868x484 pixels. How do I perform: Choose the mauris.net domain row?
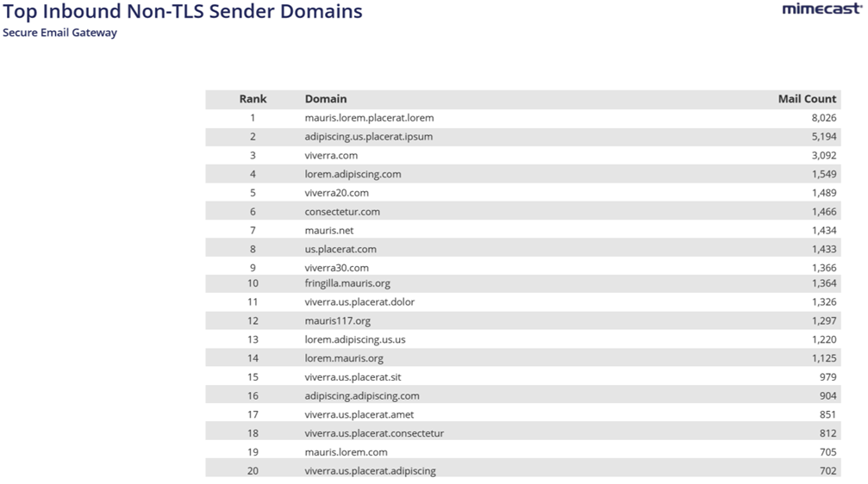pyautogui.click(x=329, y=231)
